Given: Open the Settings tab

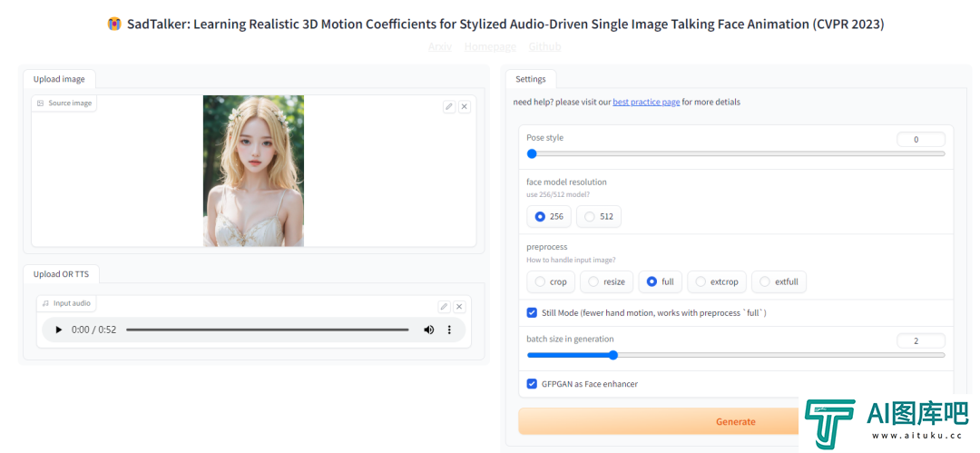Looking at the screenshot, I should coord(531,79).
